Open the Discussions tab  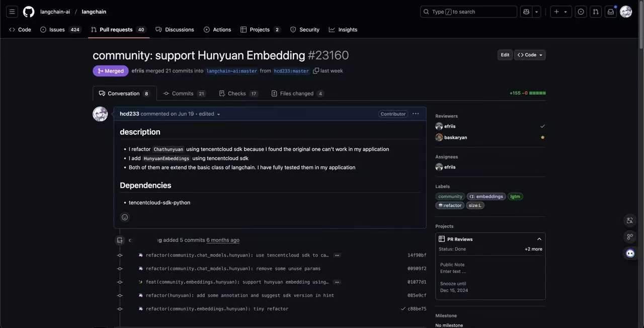pos(175,30)
